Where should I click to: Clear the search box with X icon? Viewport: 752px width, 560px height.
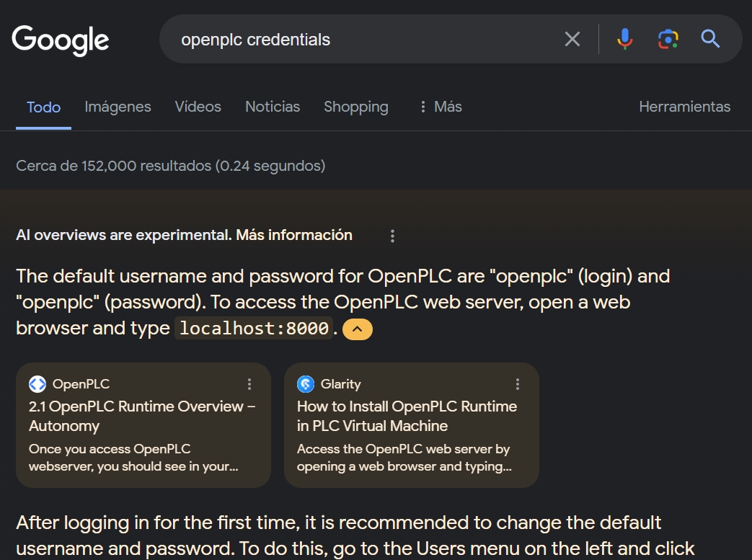[572, 39]
